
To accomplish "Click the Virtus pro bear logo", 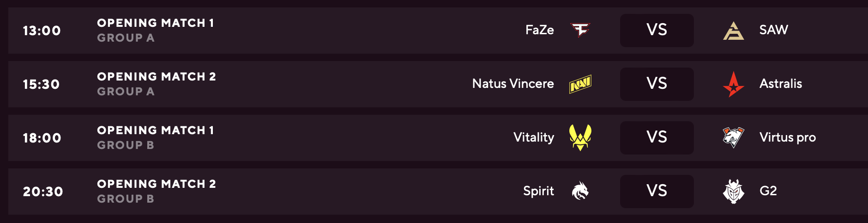I will 733,137.
